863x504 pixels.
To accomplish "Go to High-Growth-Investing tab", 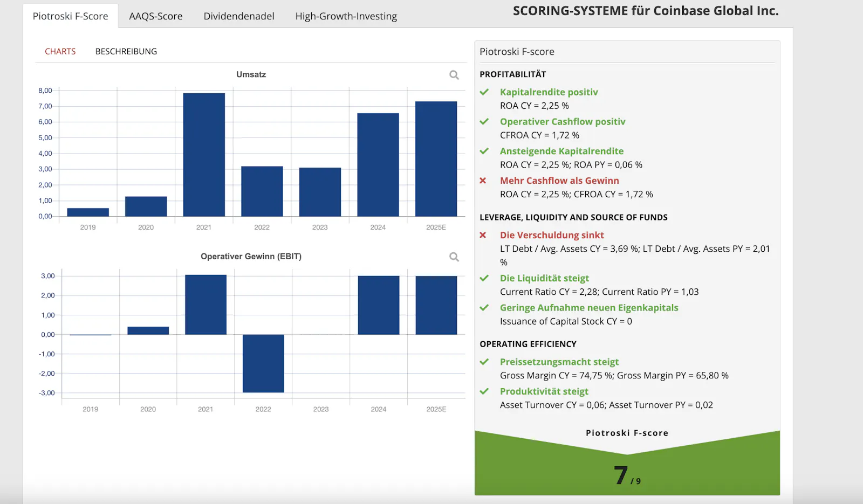I will coord(346,16).
